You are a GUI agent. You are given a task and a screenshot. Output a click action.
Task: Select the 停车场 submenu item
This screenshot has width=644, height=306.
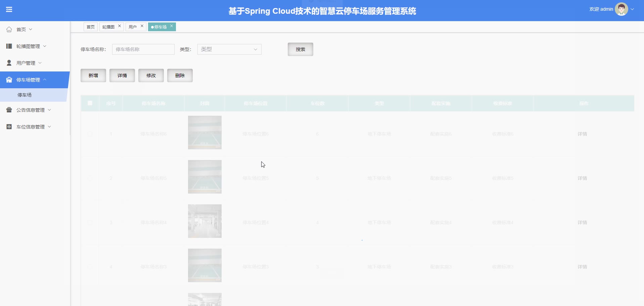[x=34, y=95]
